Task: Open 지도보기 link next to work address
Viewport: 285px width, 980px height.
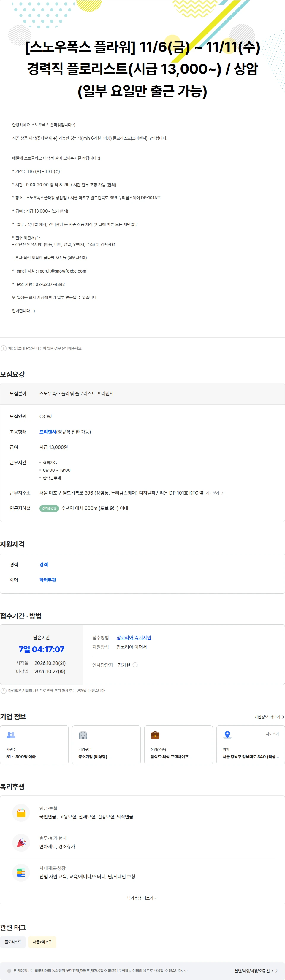Action: click(212, 493)
